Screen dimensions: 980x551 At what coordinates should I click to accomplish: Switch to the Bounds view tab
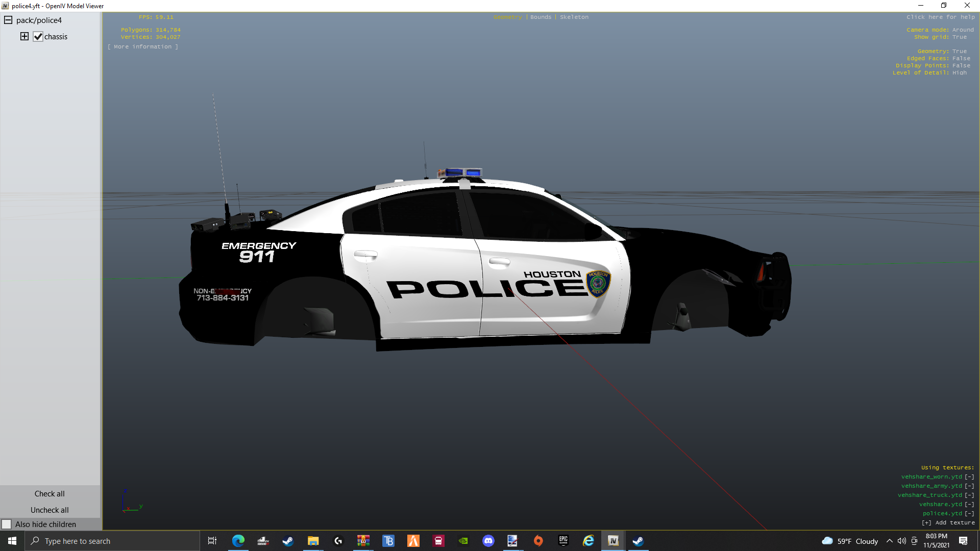point(541,17)
